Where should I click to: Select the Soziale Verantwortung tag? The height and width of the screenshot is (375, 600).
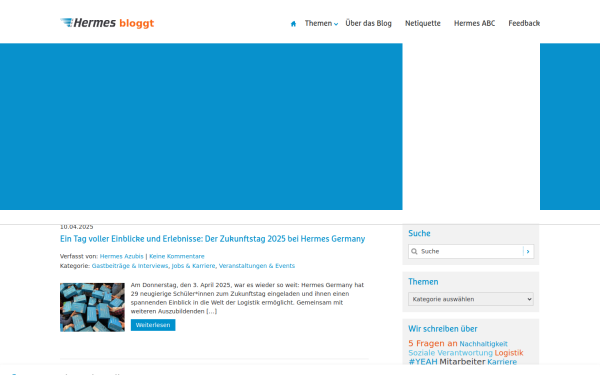coord(450,353)
